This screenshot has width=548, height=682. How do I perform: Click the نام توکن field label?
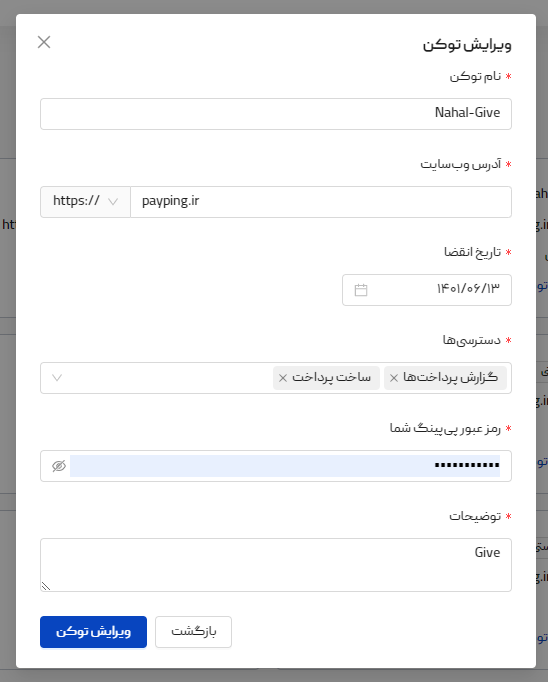click(x=475, y=77)
